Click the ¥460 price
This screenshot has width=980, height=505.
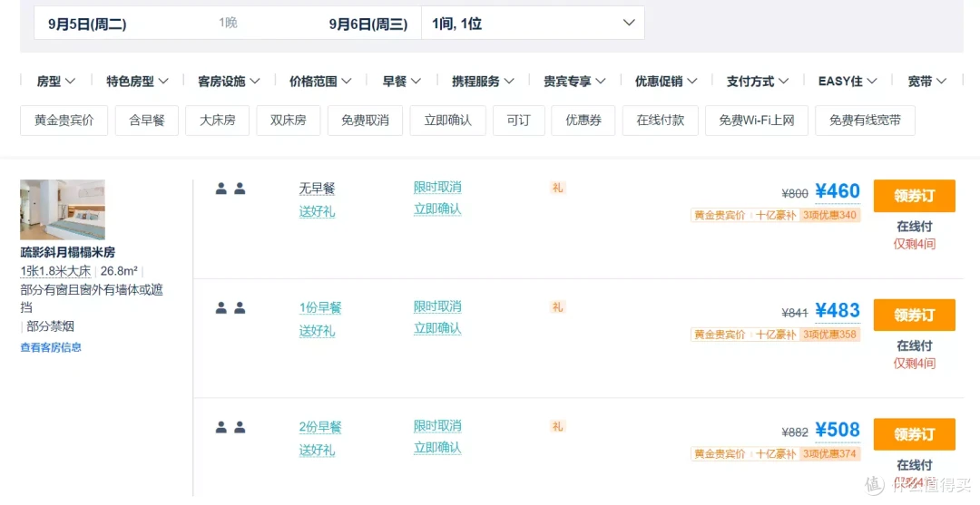pos(838,191)
